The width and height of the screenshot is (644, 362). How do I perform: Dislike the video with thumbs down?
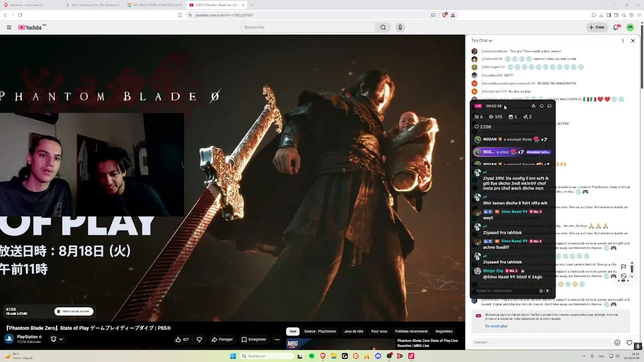tap(199, 339)
